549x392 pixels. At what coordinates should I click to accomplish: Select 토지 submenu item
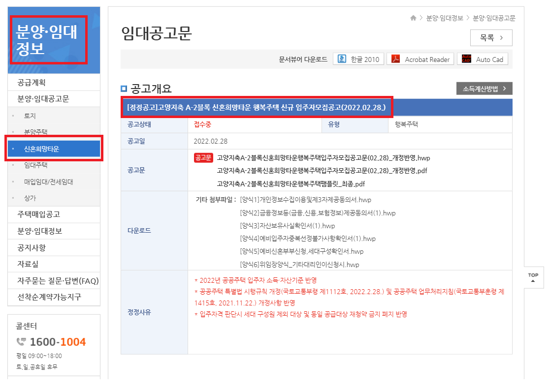[x=54, y=116]
